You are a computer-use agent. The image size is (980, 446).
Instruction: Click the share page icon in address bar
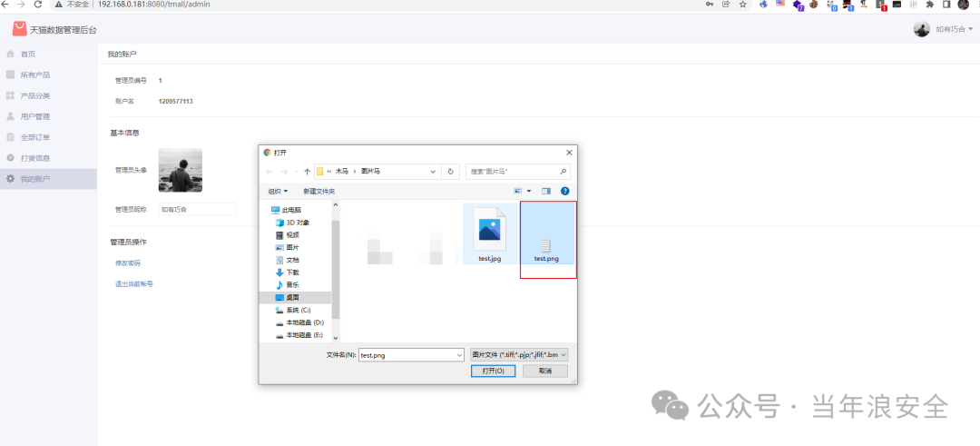pos(726,5)
